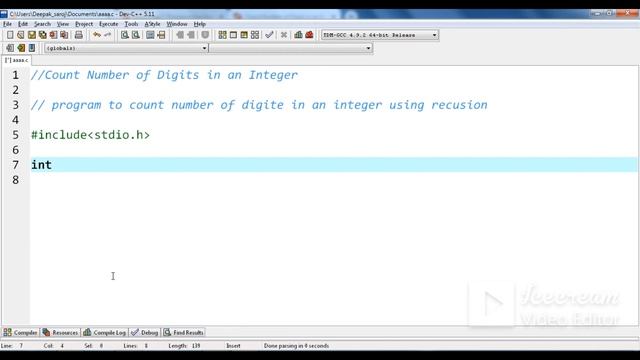
Task: Switch to the Compile Log tab
Action: pos(104,333)
